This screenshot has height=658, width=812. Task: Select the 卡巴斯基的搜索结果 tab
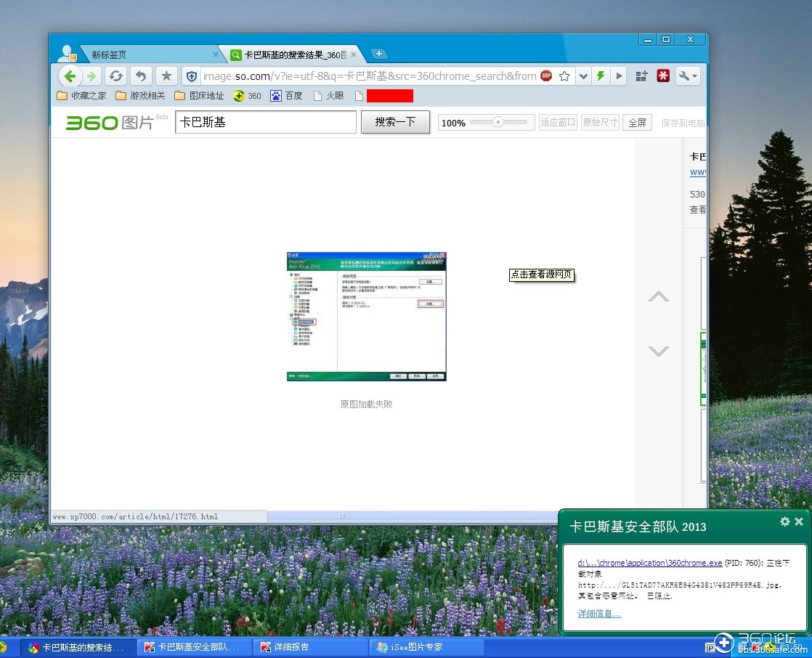pos(293,54)
